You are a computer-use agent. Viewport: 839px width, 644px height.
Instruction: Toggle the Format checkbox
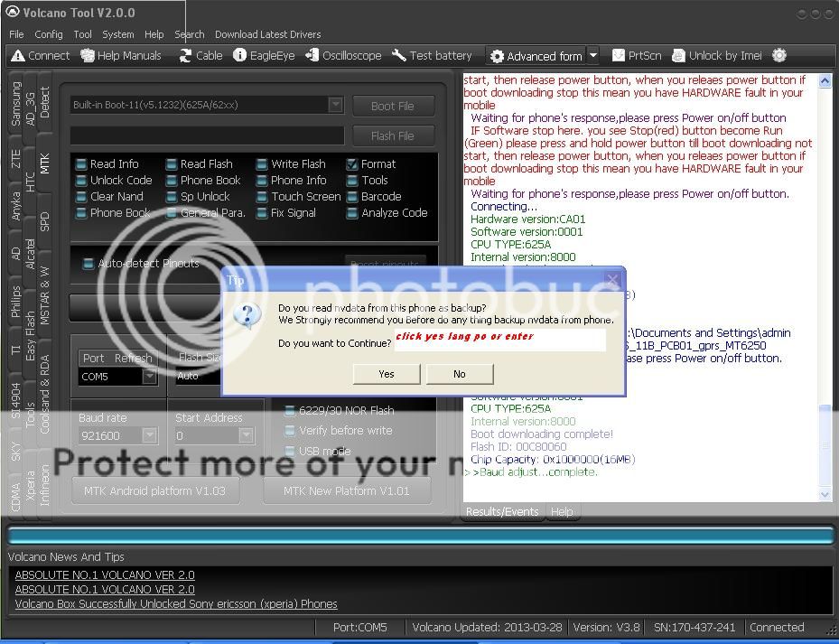[x=352, y=164]
